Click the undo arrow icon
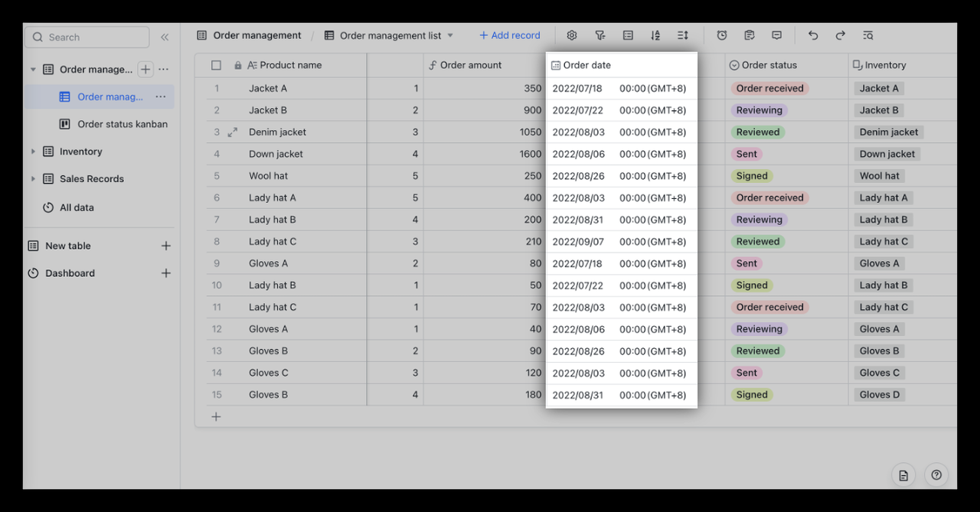This screenshot has height=512, width=980. [x=813, y=35]
